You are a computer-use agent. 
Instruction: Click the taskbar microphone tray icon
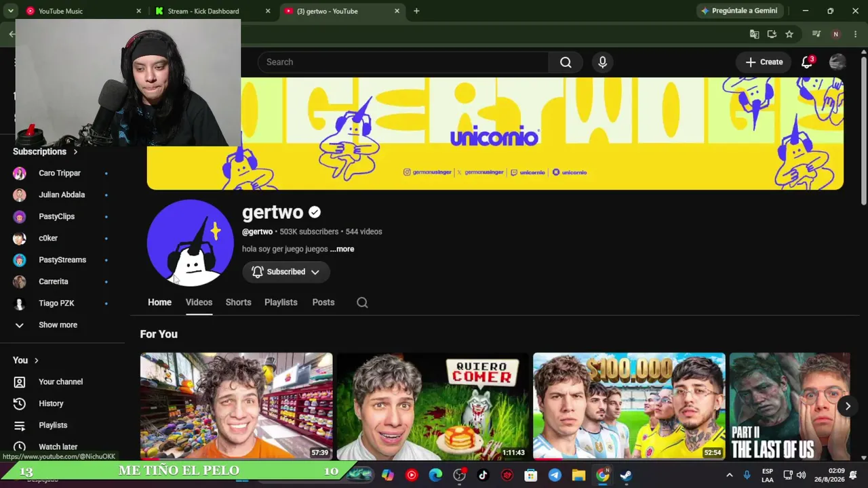pyautogui.click(x=747, y=475)
